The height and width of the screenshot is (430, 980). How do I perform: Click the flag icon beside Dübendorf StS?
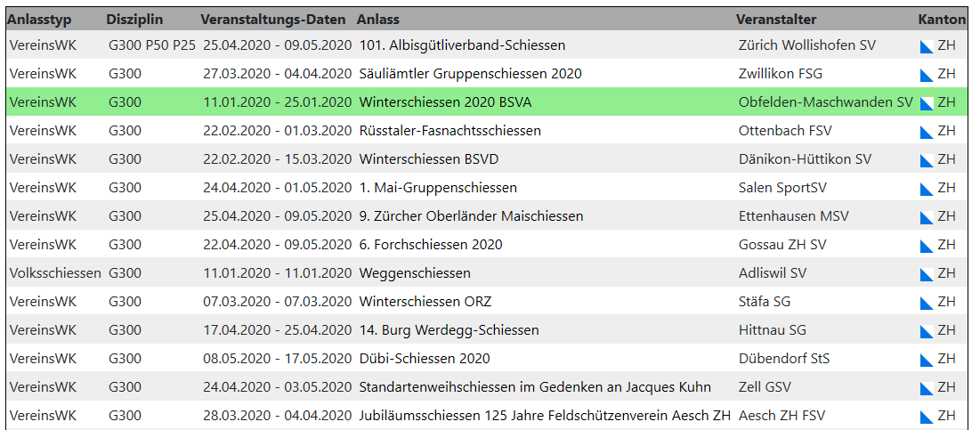tap(927, 360)
